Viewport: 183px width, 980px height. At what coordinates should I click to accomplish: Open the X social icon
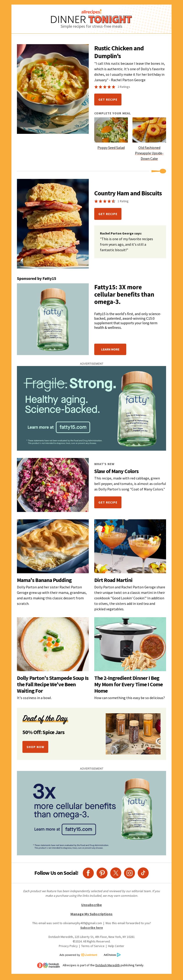tap(116, 873)
